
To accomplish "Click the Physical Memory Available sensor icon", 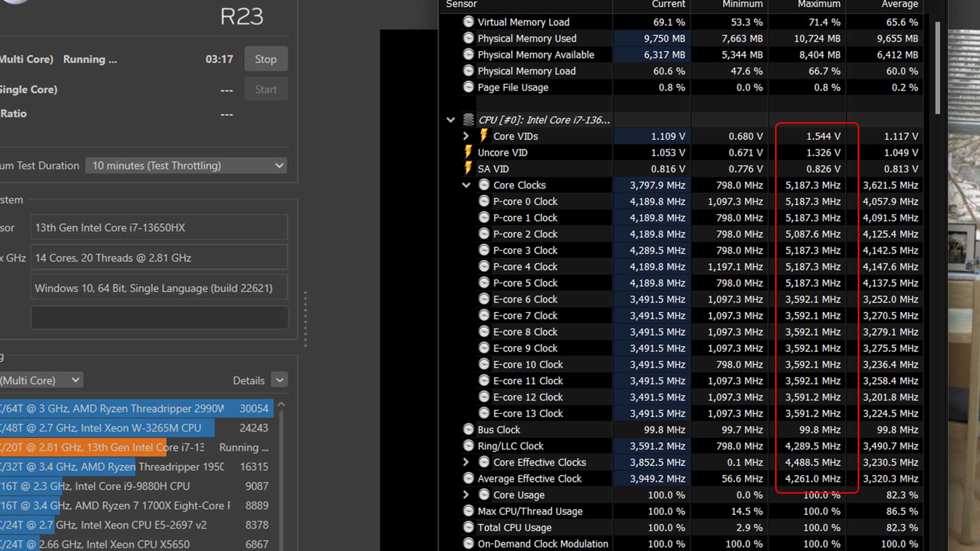I will (468, 54).
